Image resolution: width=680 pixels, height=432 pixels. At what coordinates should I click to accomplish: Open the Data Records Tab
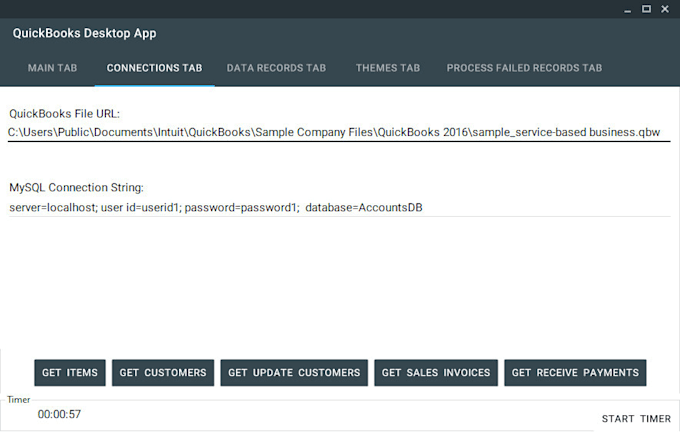tap(276, 68)
